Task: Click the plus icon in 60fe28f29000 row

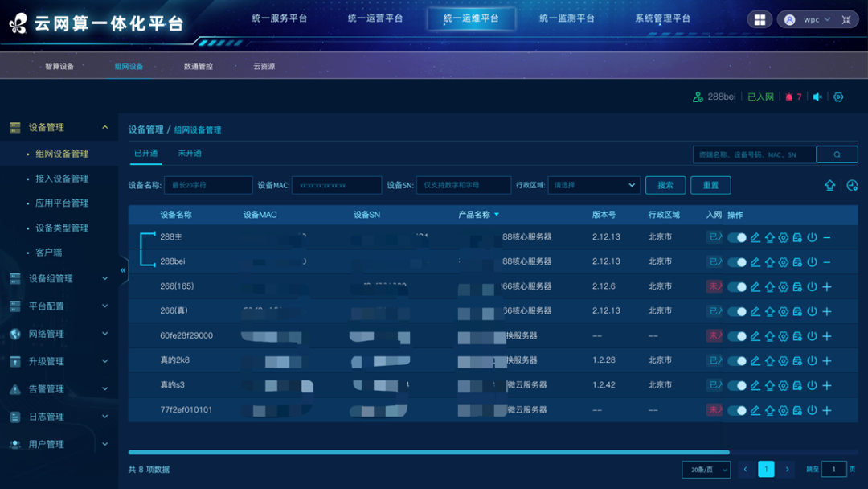Action: [827, 336]
